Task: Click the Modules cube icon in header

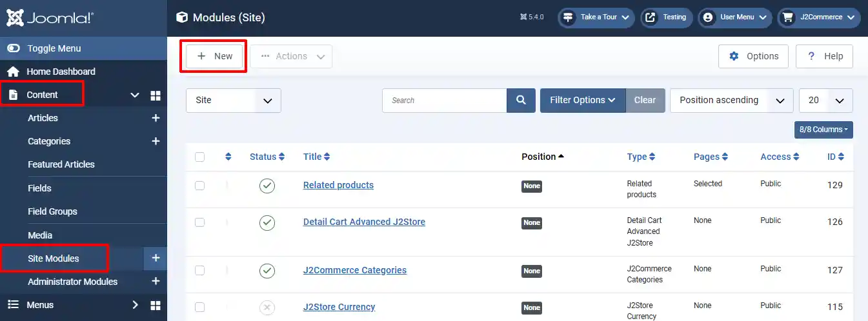Action: tap(182, 17)
